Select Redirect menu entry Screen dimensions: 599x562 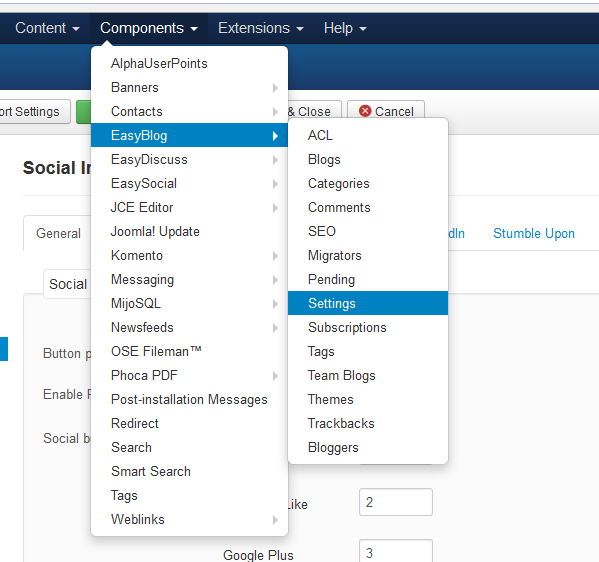tap(189, 424)
